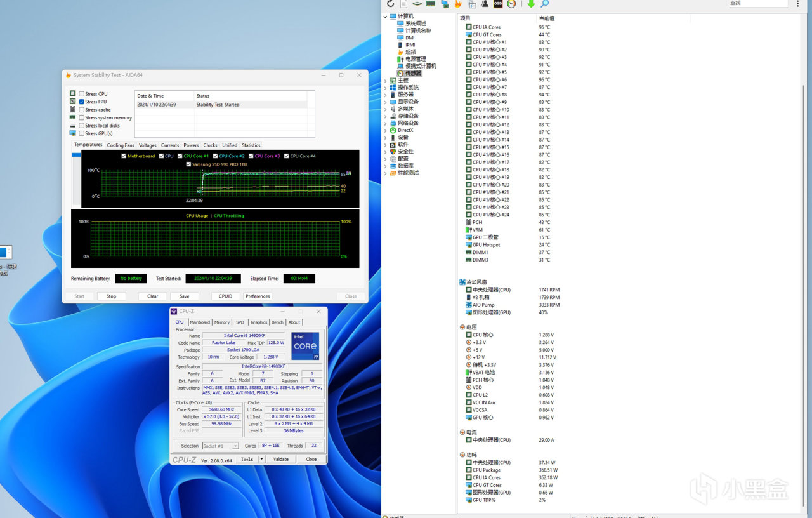Open the CPU-Z Tools dropdown arrow
Image resolution: width=812 pixels, height=518 pixels.
click(261, 459)
